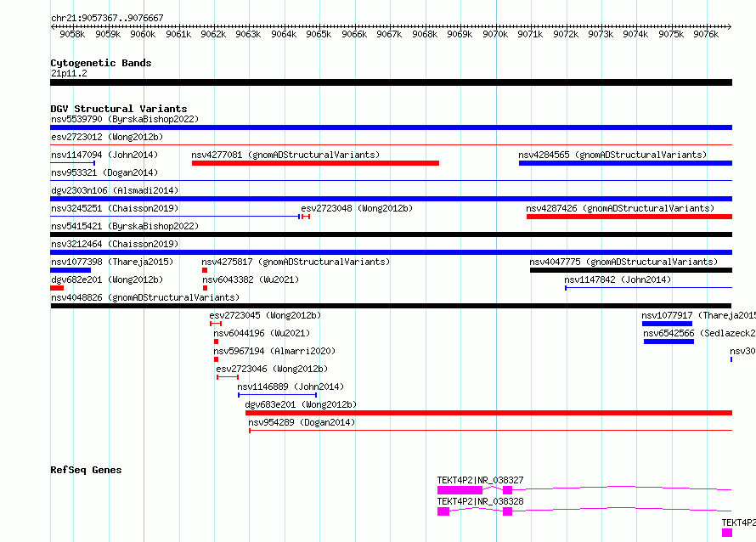Click the nsv1146889 (John2014) blue interval line
Image resolution: width=756 pixels, height=542 pixels.
pos(277,395)
